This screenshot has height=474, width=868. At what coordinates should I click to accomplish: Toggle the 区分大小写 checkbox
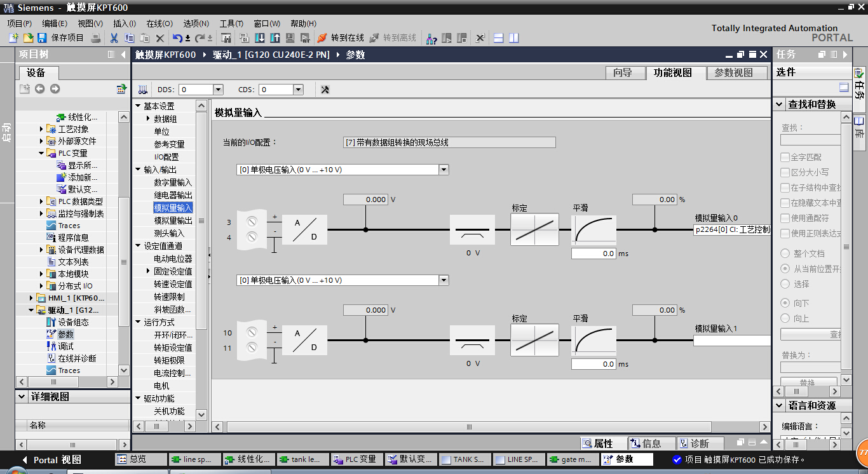[785, 172]
